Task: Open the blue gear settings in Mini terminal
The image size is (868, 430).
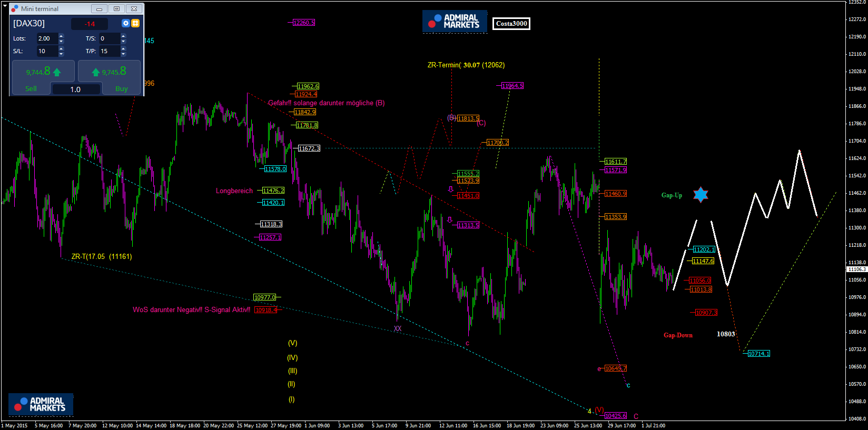Action: tap(125, 23)
